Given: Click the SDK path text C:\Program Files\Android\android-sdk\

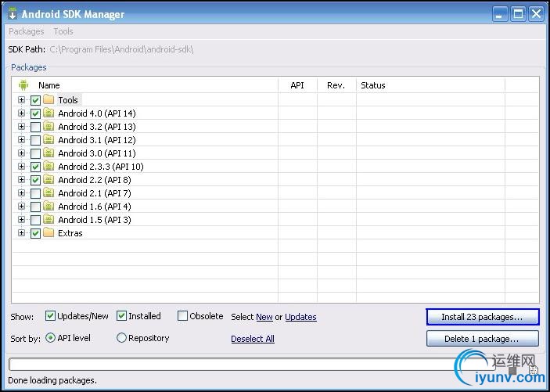Looking at the screenshot, I should pos(121,49).
